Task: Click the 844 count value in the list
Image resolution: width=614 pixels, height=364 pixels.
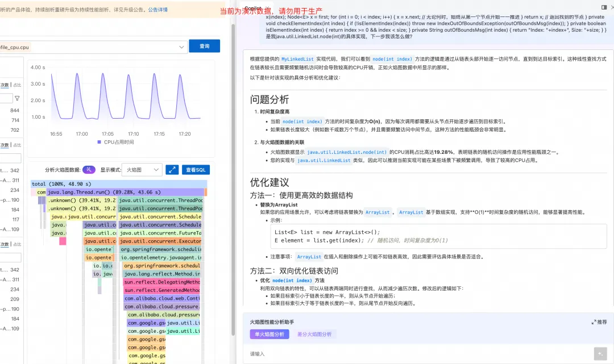Action: 14,110
